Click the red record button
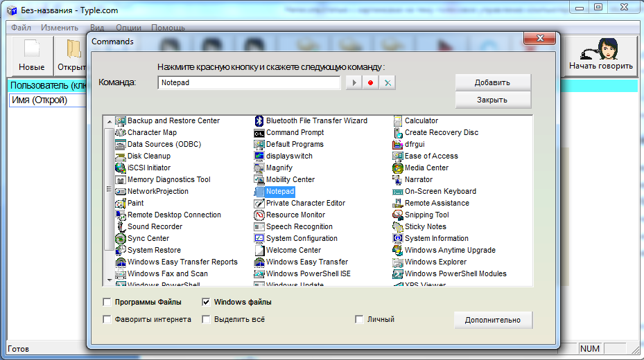Image resolution: width=644 pixels, height=360 pixels. 371,83
